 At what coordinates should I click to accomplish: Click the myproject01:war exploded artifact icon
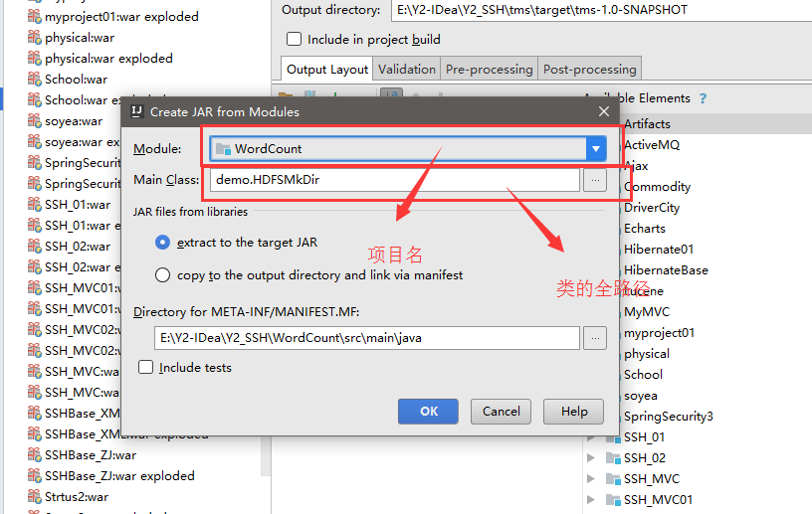point(34,17)
